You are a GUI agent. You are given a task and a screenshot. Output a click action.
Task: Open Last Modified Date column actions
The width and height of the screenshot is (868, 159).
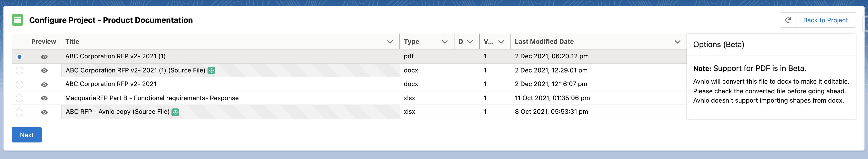click(677, 42)
